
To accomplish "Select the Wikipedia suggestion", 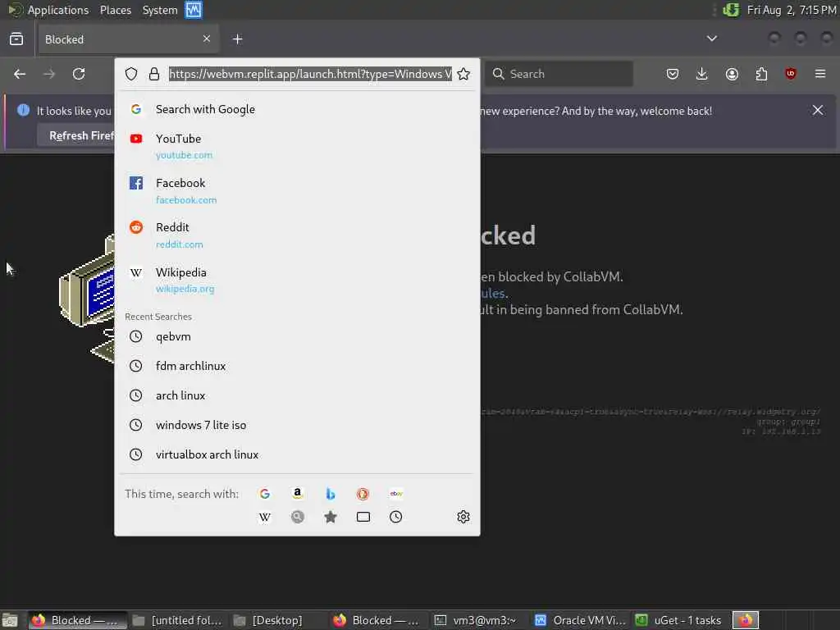I will pyautogui.click(x=297, y=280).
